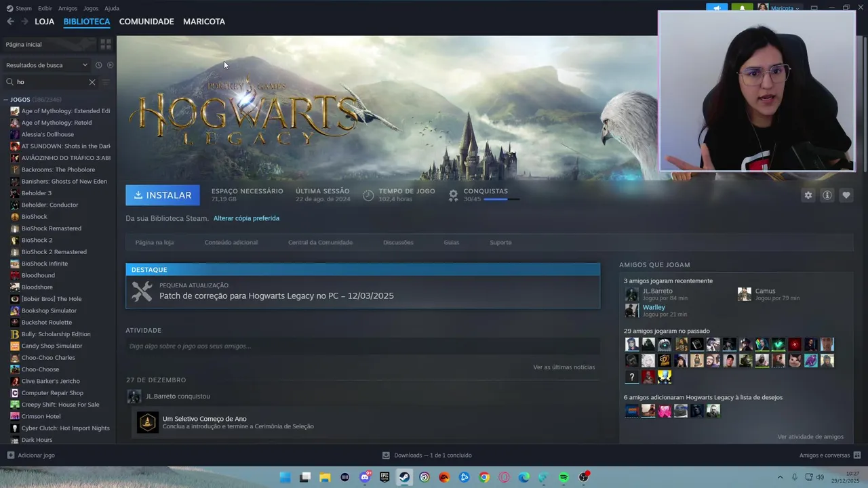Open Steam announcements megaphone button
868x488 pixels.
[x=717, y=8]
